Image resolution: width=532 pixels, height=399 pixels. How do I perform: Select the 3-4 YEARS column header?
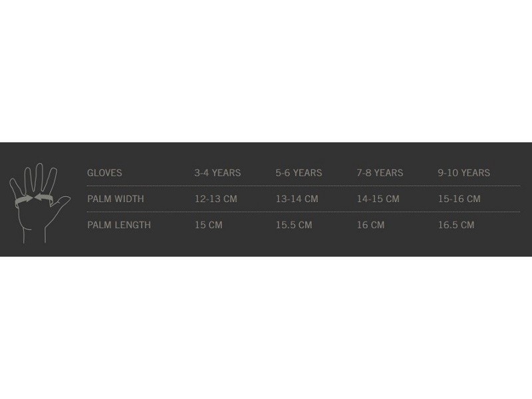pyautogui.click(x=217, y=173)
